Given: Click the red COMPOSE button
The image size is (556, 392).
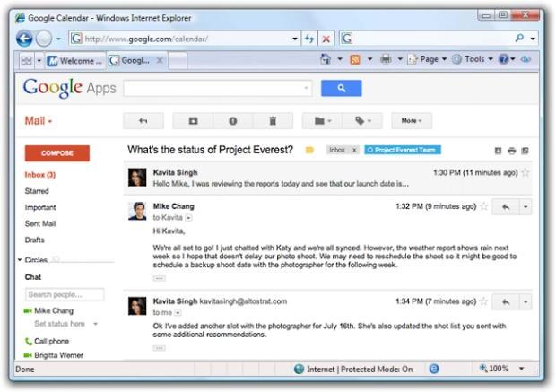Looking at the screenshot, I should coord(57,153).
